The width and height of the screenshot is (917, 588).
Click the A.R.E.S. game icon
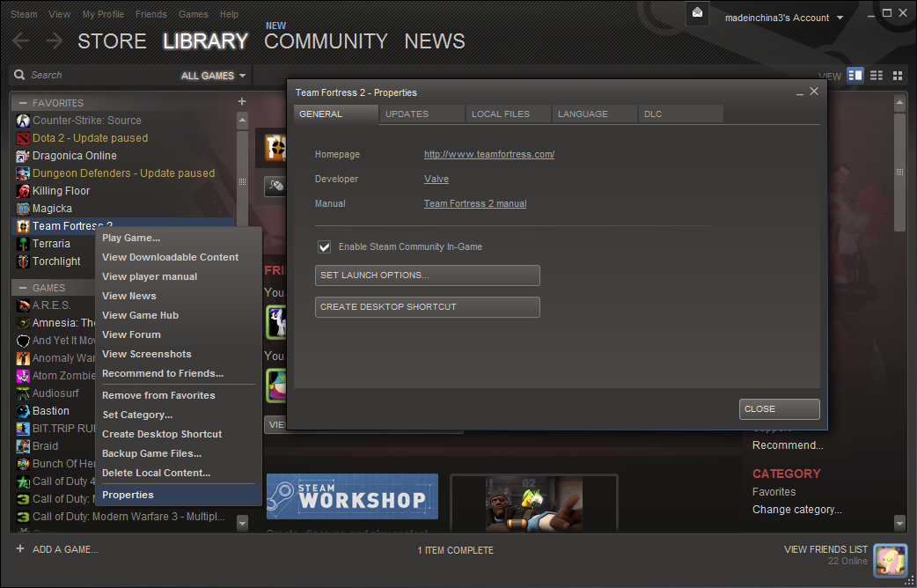point(23,305)
